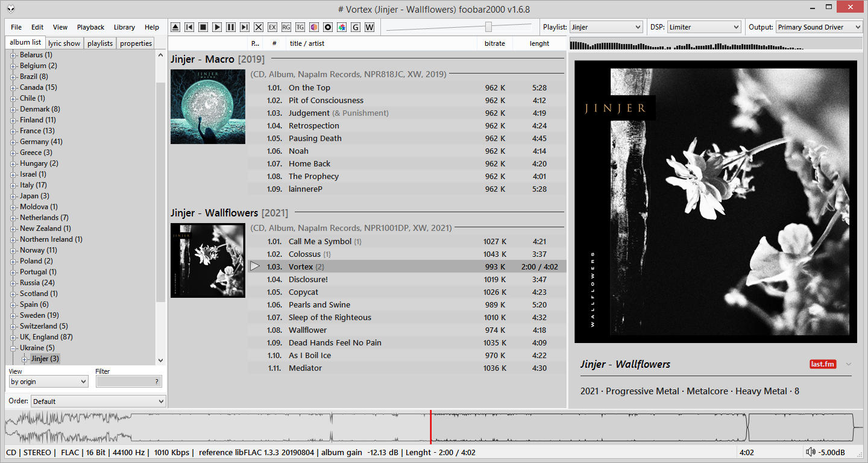Image resolution: width=868 pixels, height=463 pixels.
Task: Click the Eject/Open icon in toolbar
Action: pyautogui.click(x=175, y=27)
